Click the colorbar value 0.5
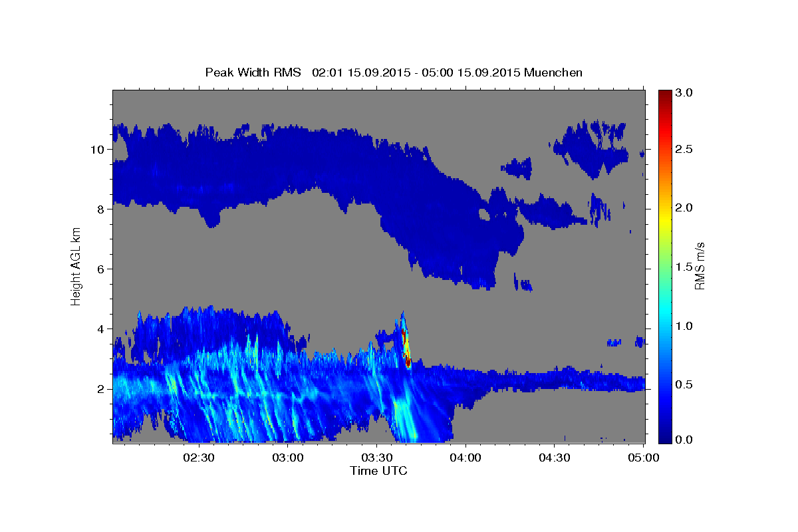The height and width of the screenshot is (532, 798). point(686,384)
